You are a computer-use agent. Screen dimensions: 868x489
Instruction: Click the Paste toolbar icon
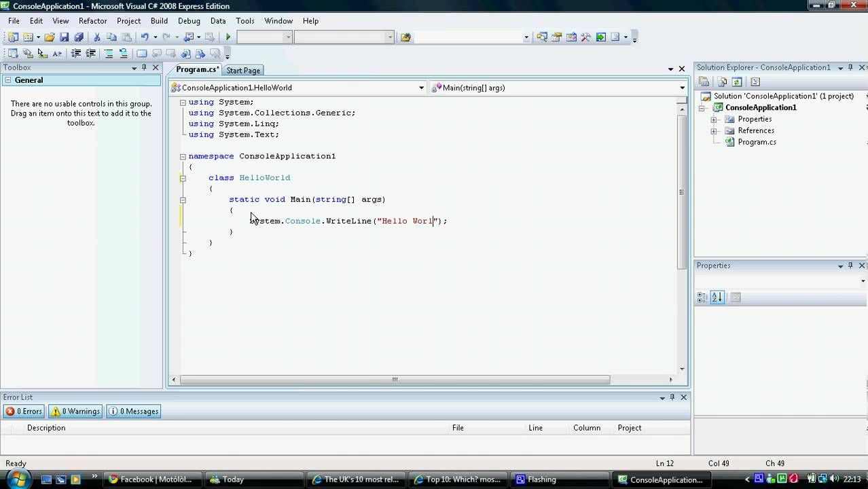(126, 37)
